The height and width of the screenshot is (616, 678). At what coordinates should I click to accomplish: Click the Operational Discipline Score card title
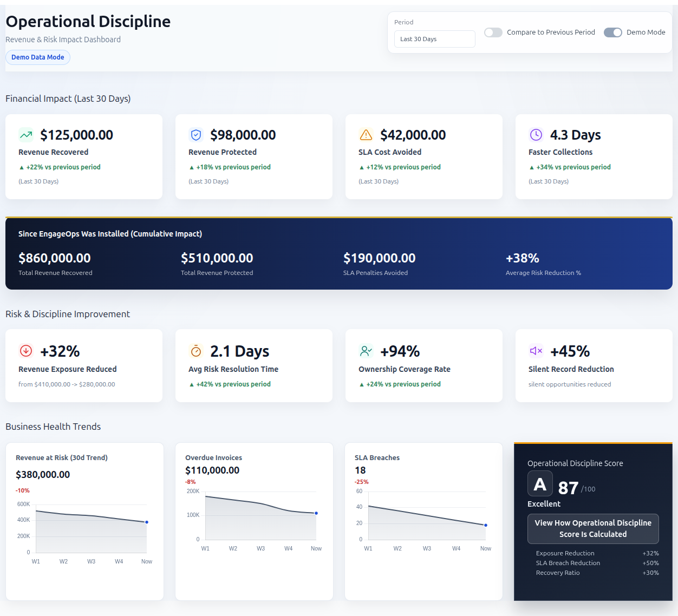tap(575, 463)
